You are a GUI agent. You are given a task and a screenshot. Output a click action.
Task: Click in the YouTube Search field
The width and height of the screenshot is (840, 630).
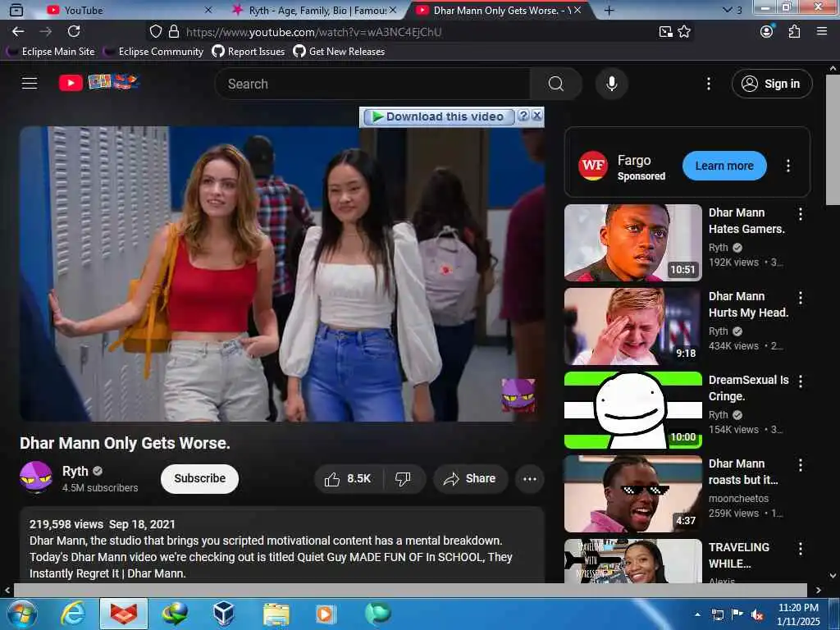[372, 84]
